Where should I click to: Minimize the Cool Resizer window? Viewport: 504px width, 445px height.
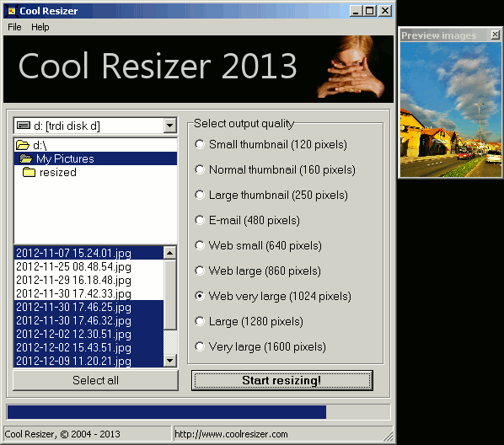(x=356, y=11)
